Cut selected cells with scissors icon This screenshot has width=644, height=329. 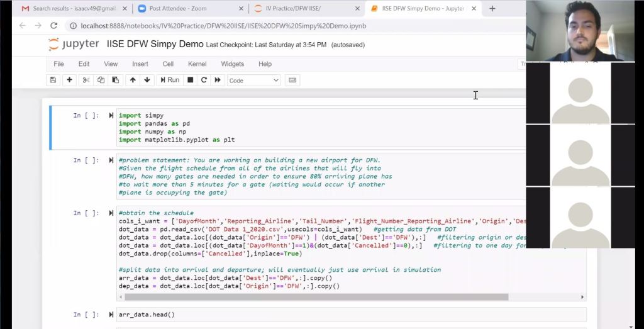86,80
